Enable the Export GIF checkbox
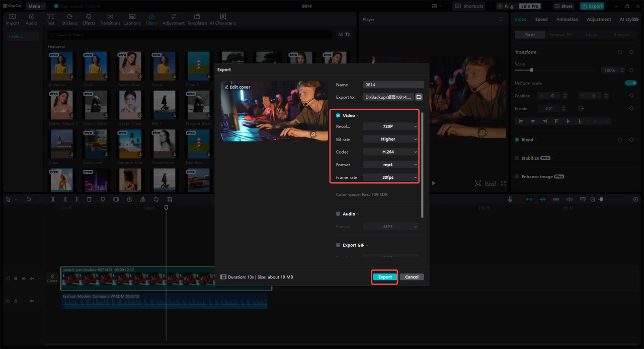Viewport: 644px width, 349px height. click(x=338, y=245)
